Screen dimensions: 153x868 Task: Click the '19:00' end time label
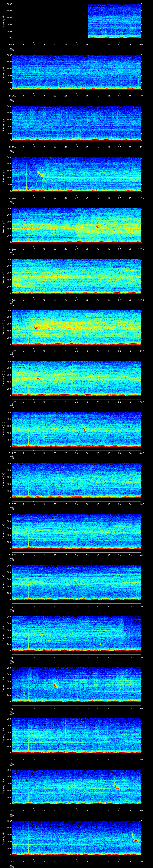[141, 504]
